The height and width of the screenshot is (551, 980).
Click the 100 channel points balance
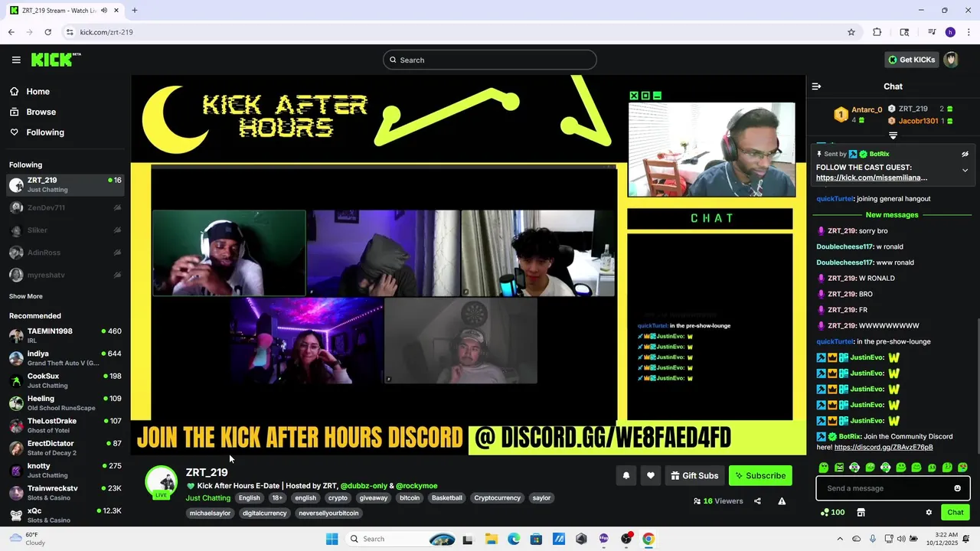point(832,512)
